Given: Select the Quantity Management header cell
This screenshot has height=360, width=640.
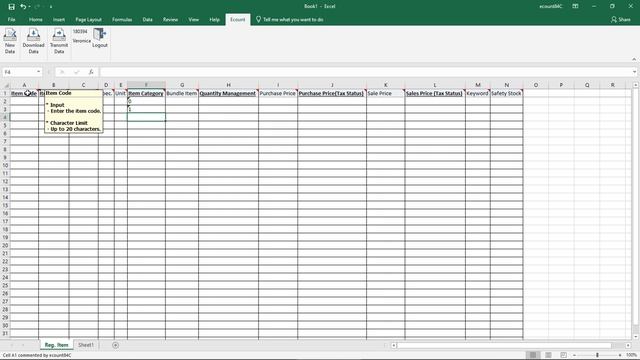Looking at the screenshot, I should point(228,93).
